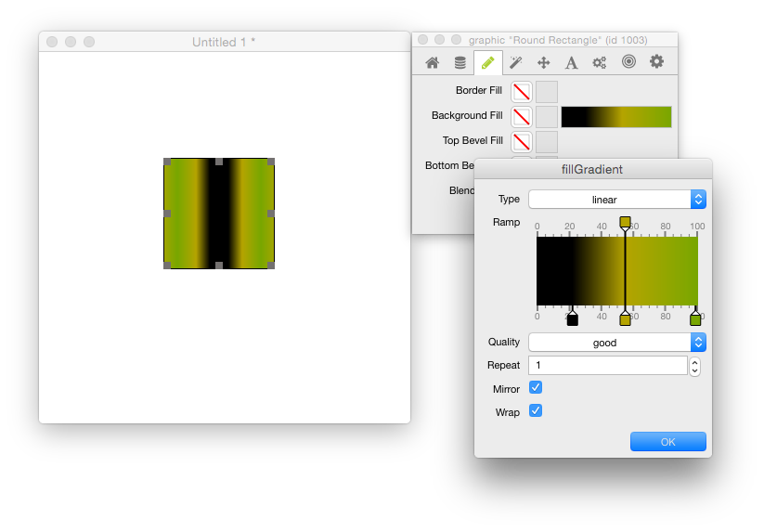The image size is (764, 532).
Task: Open the target circle tab
Action: click(628, 61)
